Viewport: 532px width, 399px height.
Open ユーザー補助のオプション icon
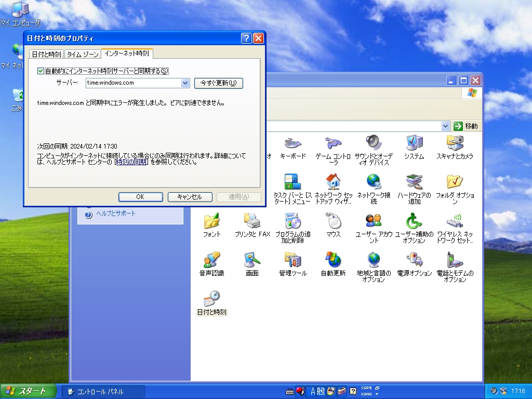pos(414,229)
